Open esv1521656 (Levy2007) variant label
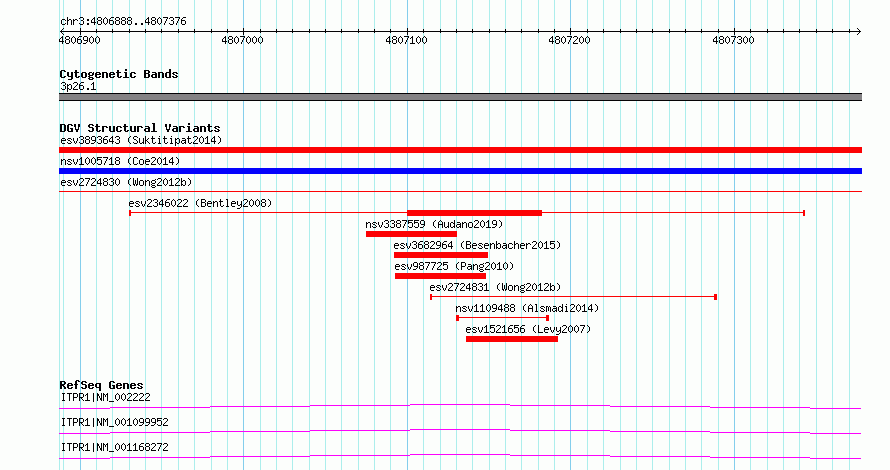890x470 pixels. pos(528,329)
